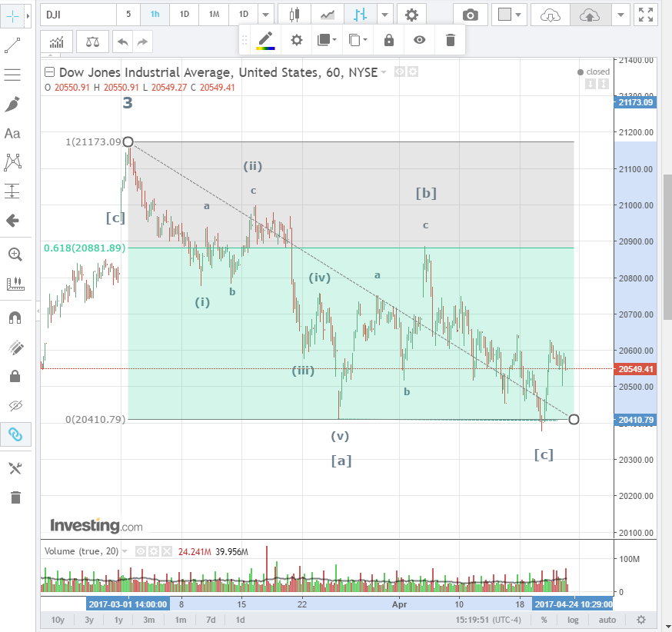672x632 pixels.
Task: Toggle log scale mode
Action: pos(573,620)
